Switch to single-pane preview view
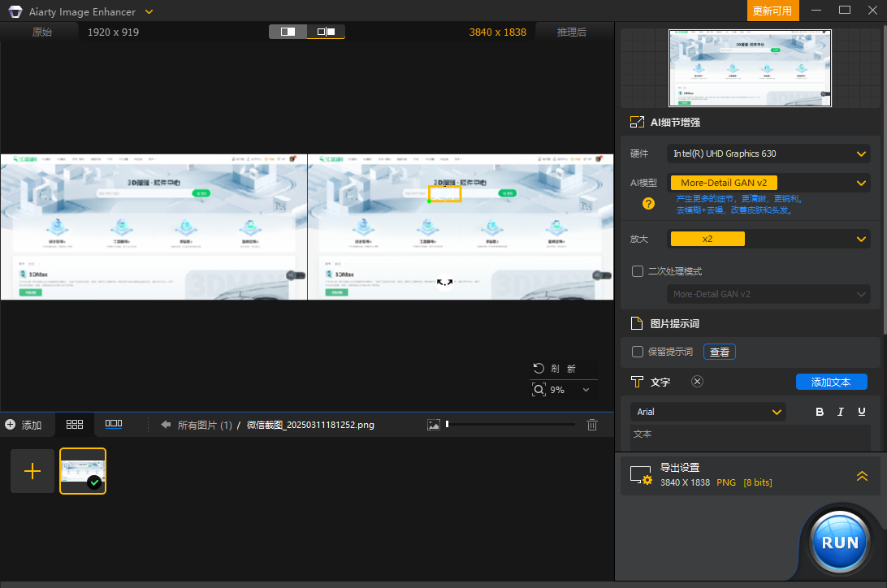Viewport: 887px width, 588px height. tap(288, 32)
